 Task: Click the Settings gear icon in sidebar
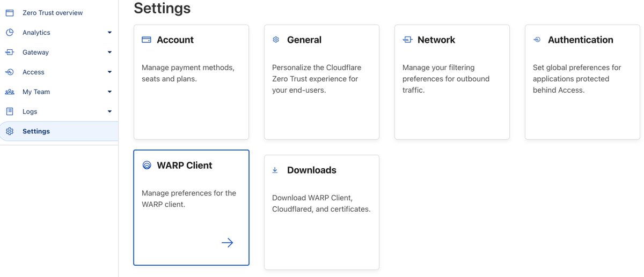pyautogui.click(x=10, y=131)
